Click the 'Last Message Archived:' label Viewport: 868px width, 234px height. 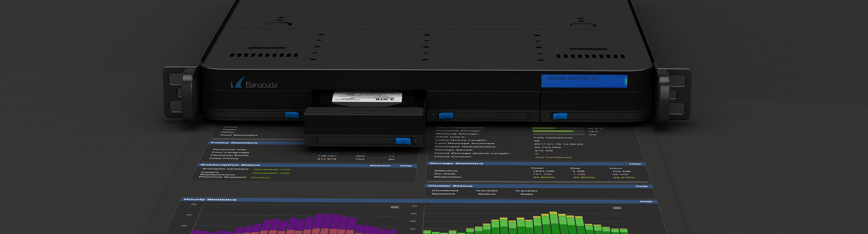pyautogui.click(x=465, y=144)
